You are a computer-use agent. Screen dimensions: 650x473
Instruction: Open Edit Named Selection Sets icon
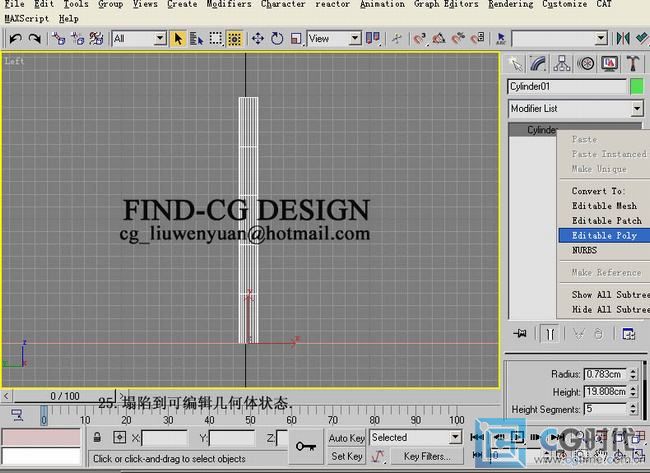(x=500, y=39)
